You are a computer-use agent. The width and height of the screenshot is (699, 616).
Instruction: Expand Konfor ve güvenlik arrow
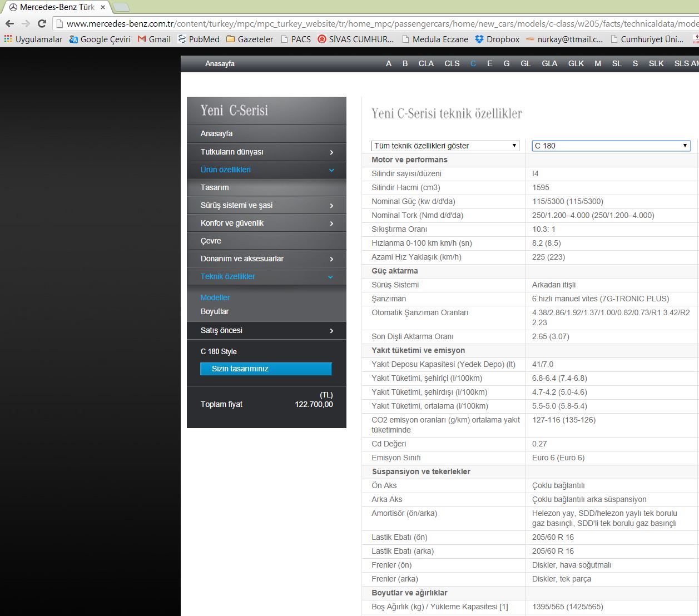331,223
